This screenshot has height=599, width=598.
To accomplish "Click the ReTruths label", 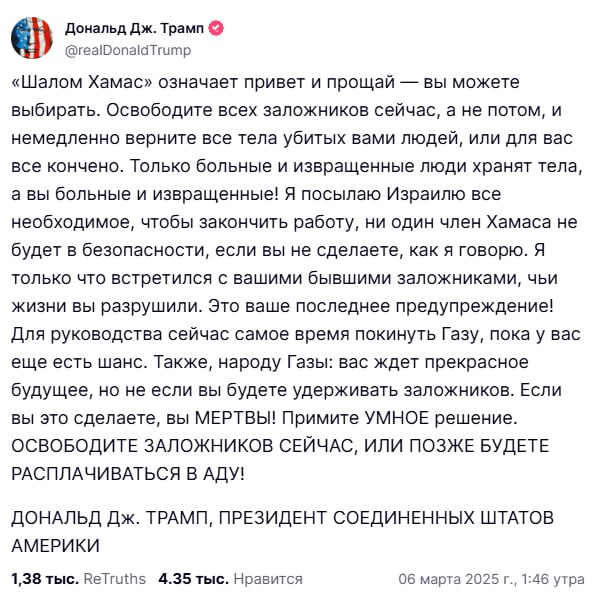I will click(115, 579).
